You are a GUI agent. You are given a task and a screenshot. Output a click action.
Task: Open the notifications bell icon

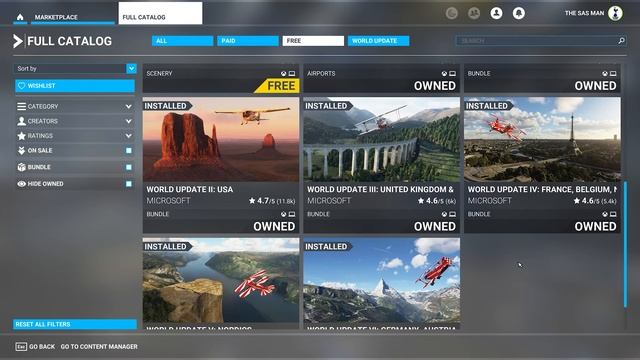519,13
